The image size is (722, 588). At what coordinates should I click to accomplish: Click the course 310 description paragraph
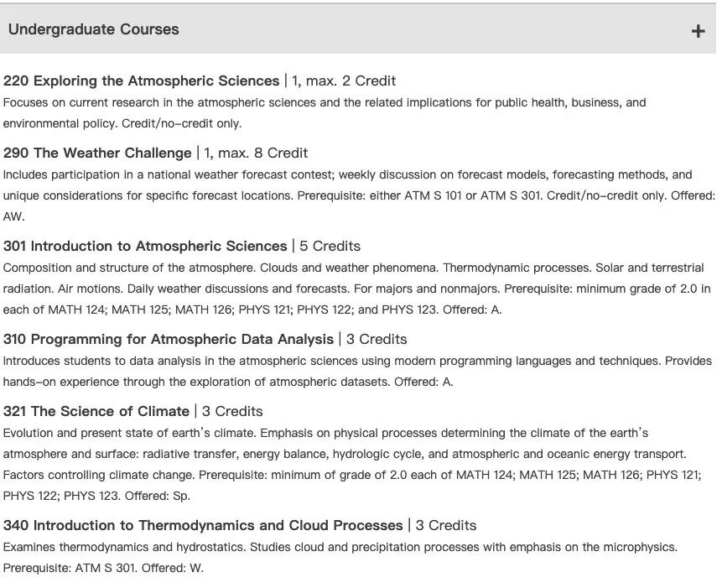pyautogui.click(x=356, y=371)
